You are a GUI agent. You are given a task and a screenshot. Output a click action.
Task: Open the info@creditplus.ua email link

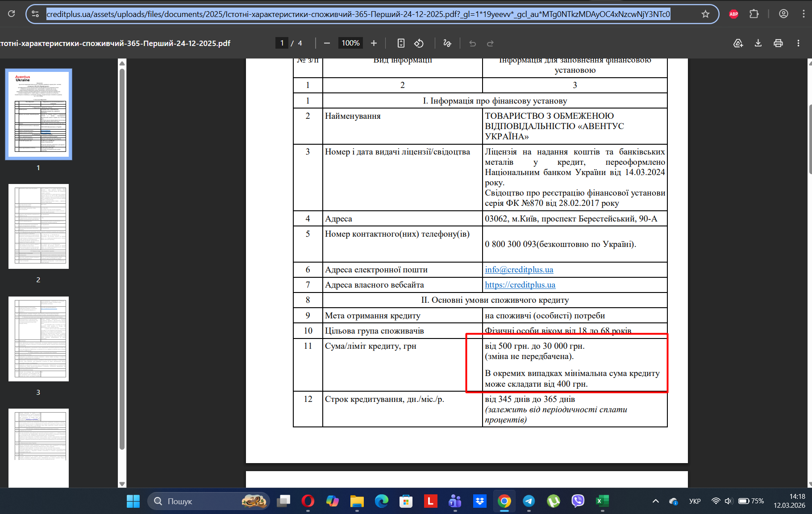point(519,270)
